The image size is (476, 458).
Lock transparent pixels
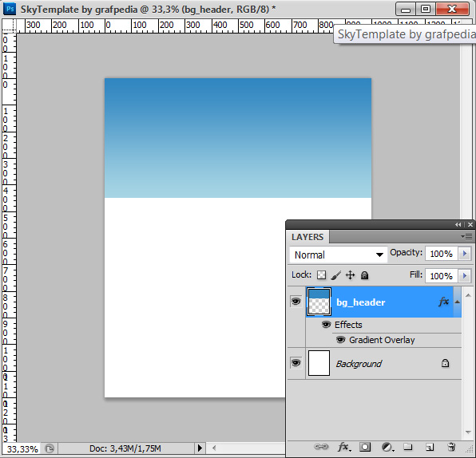tap(322, 275)
